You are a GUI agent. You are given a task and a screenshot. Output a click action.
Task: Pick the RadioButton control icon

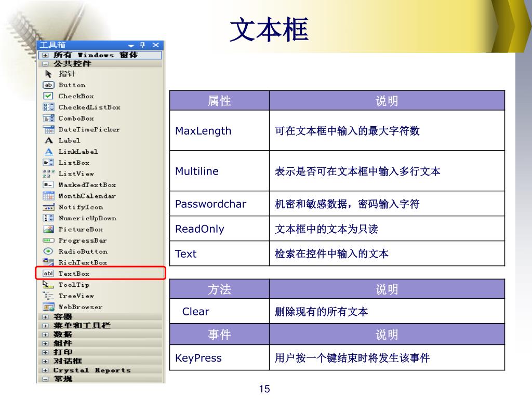(x=48, y=251)
